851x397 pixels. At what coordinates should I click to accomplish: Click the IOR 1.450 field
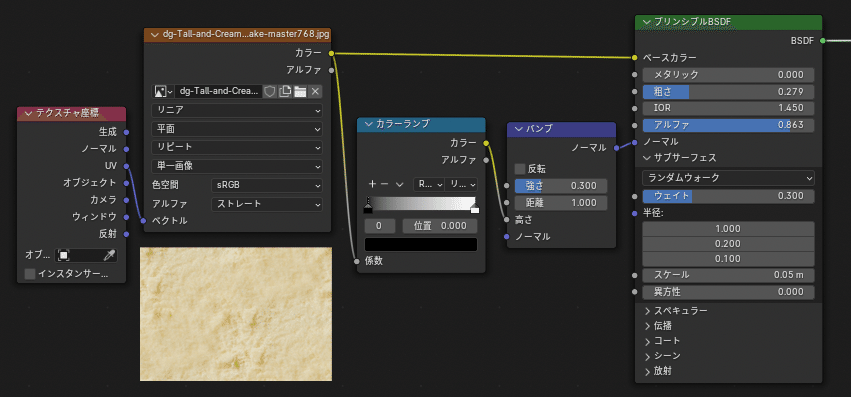click(728, 108)
